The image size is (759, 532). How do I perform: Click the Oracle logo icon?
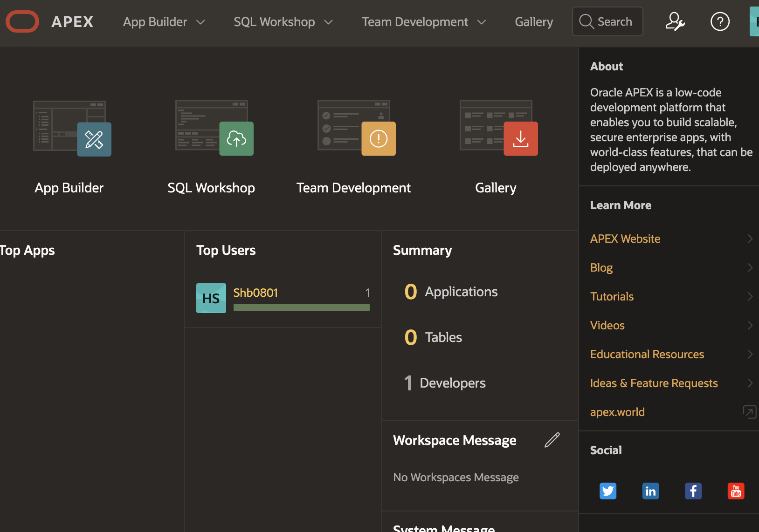pos(22,21)
